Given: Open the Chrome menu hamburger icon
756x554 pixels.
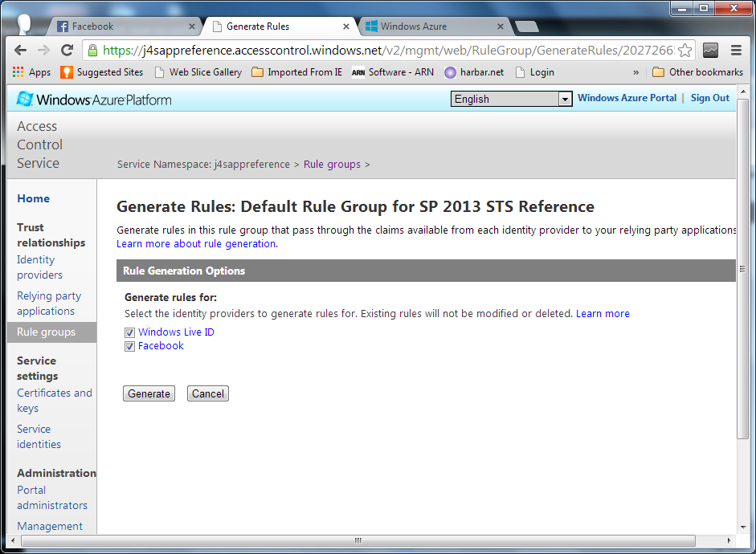Looking at the screenshot, I should [736, 50].
